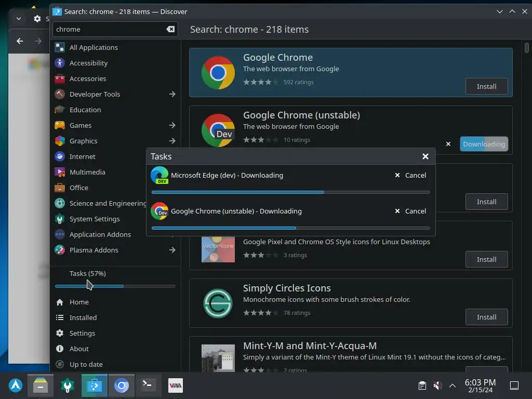Click the Chrome unstable download progress bar
This screenshot has height=399, width=532.
point(291,229)
